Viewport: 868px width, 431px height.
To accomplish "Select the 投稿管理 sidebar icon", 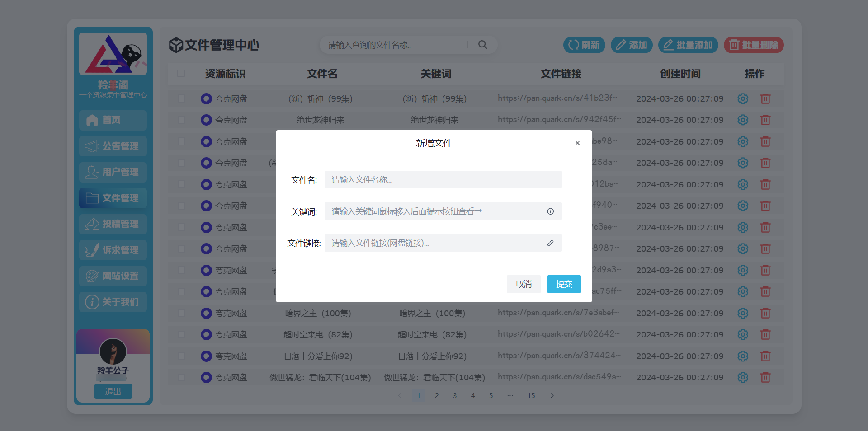I will point(92,224).
